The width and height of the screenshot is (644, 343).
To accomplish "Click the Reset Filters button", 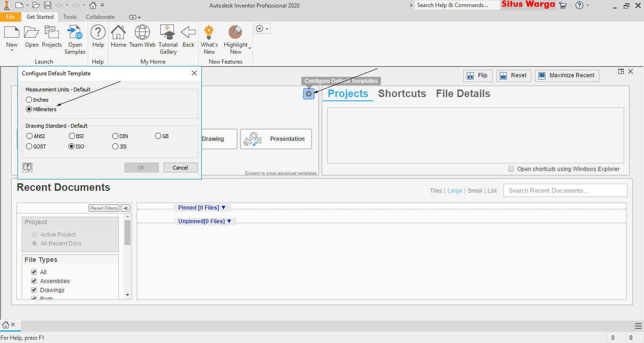I will 104,208.
